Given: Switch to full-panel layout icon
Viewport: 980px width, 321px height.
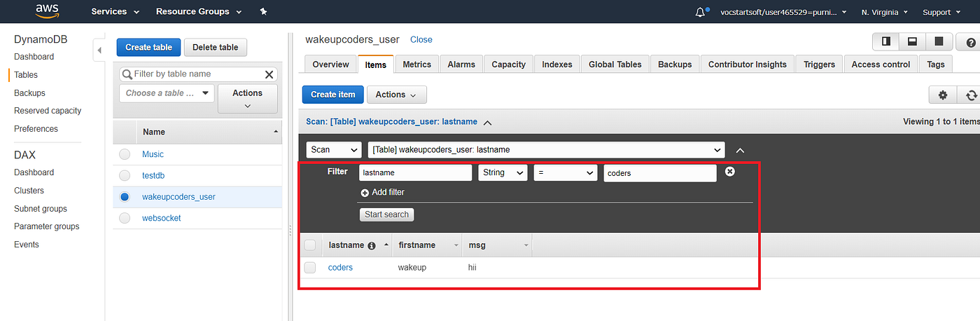Looking at the screenshot, I should (x=939, y=41).
